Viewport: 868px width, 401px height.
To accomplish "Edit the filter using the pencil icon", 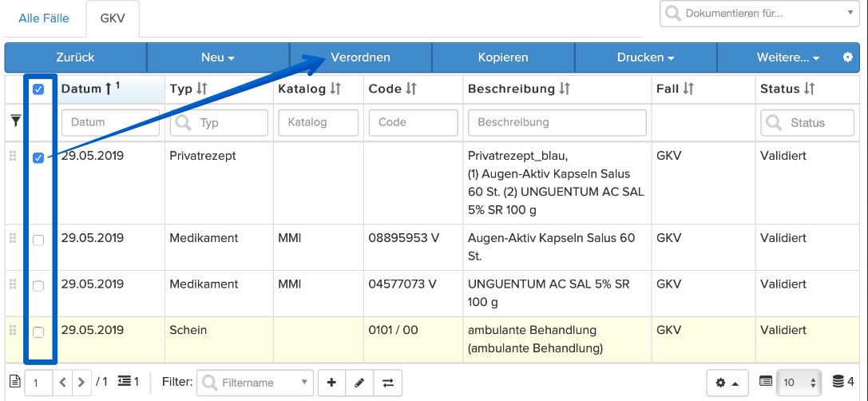I will [x=360, y=382].
